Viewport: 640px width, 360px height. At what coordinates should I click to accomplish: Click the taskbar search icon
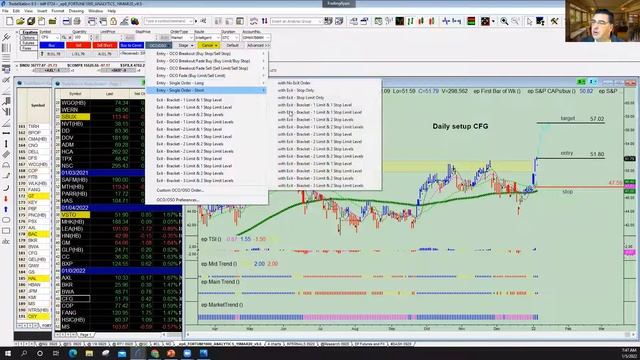pyautogui.click(x=24, y=353)
